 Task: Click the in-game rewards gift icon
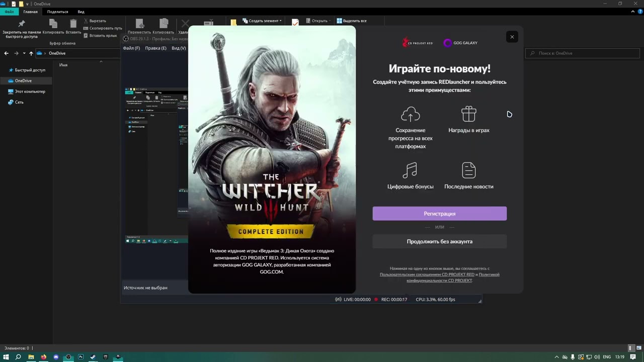pos(469,114)
